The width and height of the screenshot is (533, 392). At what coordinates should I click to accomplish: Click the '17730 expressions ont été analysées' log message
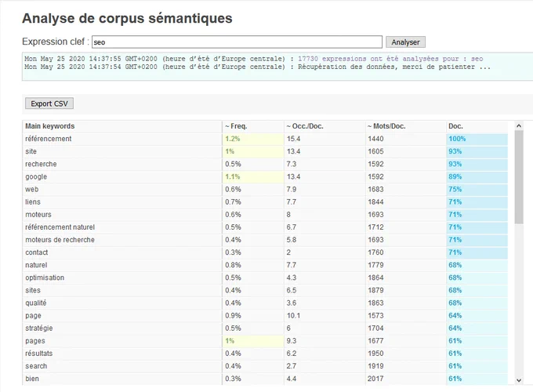pos(390,59)
